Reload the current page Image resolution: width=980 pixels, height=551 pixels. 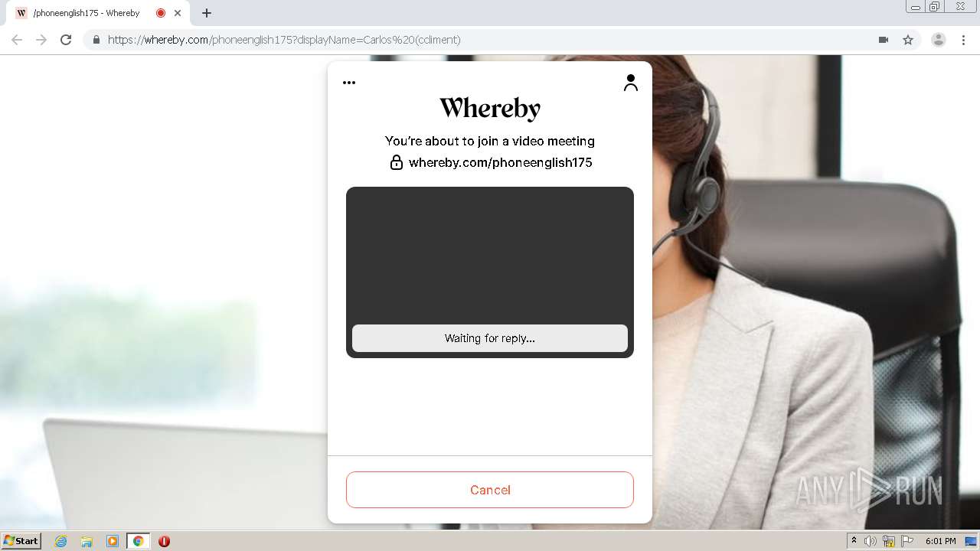[x=66, y=40]
